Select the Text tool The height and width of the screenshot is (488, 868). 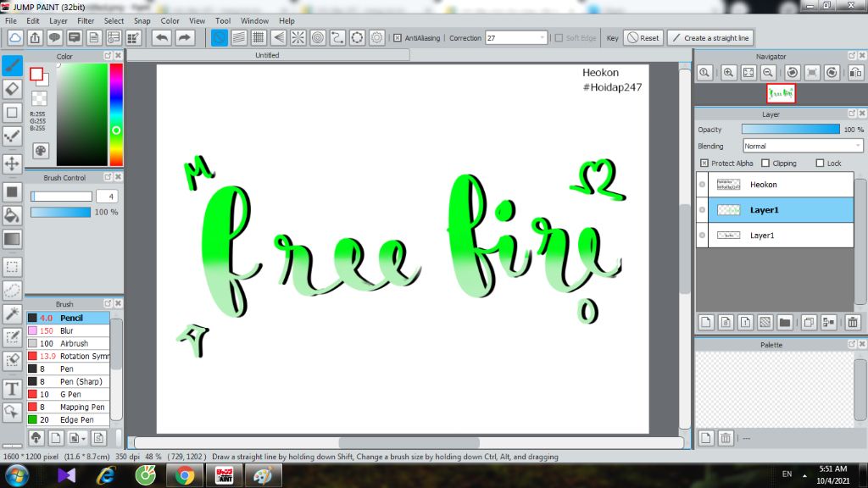point(12,388)
